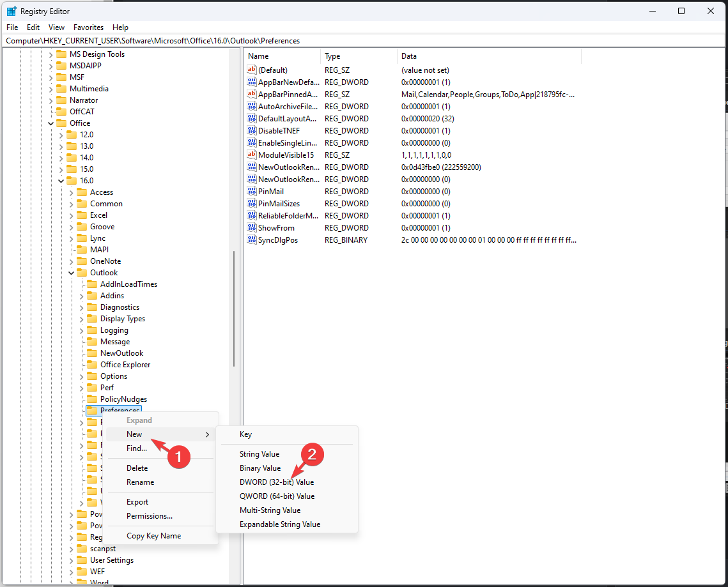Open the View menu
728x587 pixels.
(x=57, y=27)
